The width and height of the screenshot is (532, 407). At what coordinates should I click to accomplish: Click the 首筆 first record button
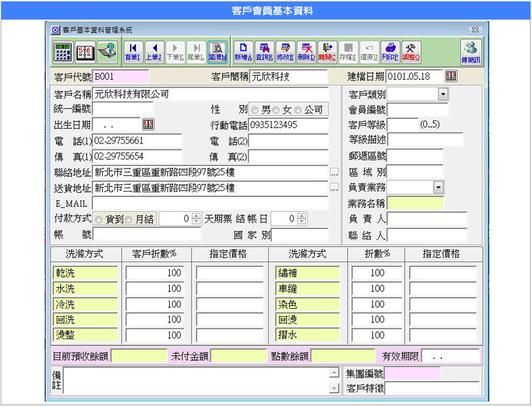(x=133, y=50)
